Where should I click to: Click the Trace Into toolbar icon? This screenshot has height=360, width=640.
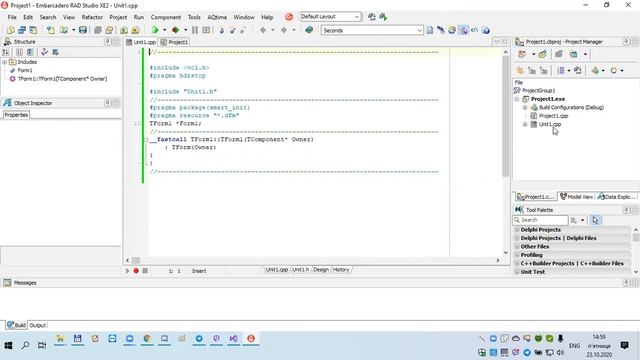(x=221, y=30)
